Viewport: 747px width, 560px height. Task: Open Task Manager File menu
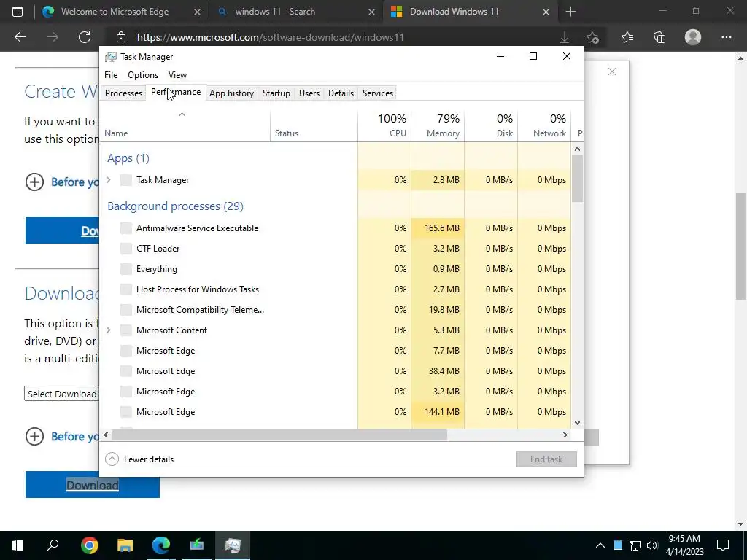[111, 75]
